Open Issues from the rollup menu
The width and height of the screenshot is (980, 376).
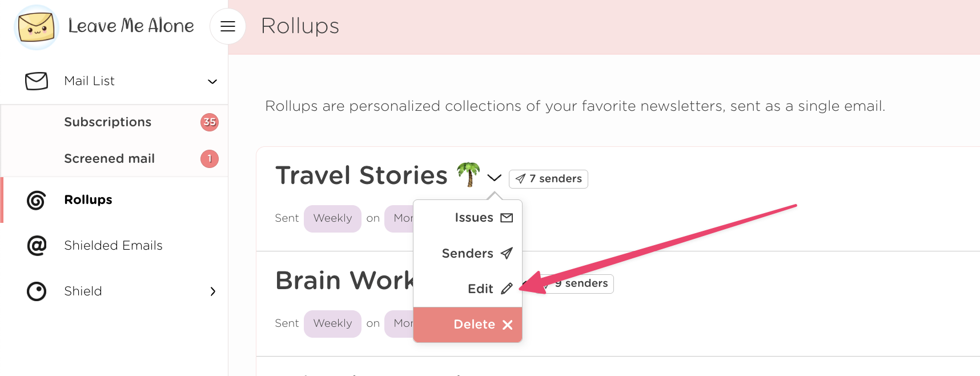coord(483,218)
